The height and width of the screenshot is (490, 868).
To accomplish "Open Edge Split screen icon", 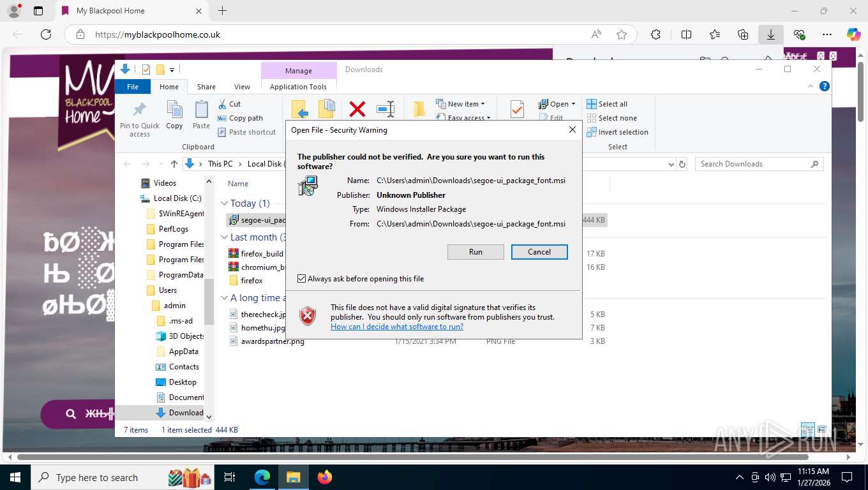I will 687,34.
